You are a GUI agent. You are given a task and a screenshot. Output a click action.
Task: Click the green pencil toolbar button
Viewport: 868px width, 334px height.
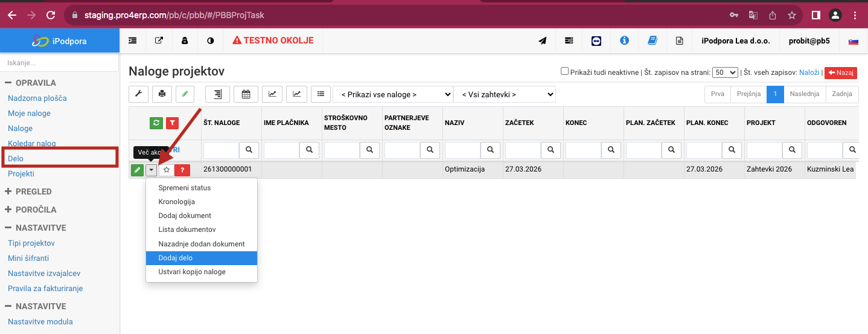185,94
